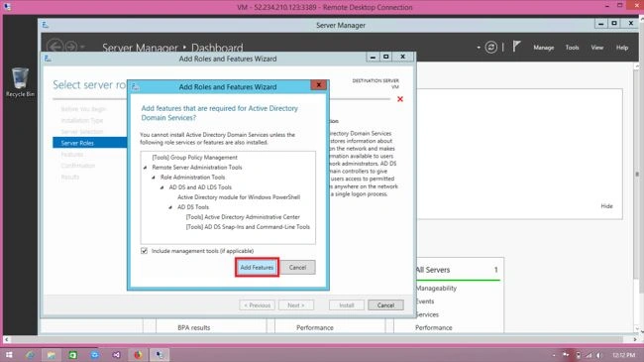Open Visual Studio from the taskbar

pos(116,355)
